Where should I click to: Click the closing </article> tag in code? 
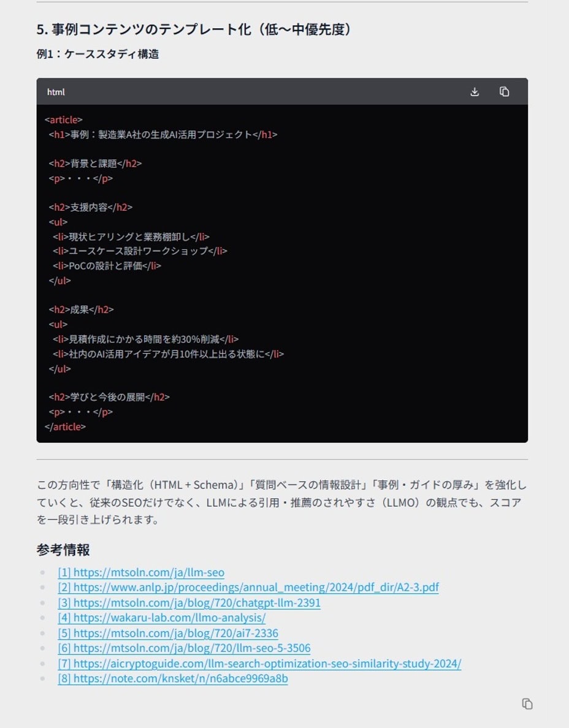[x=66, y=427]
